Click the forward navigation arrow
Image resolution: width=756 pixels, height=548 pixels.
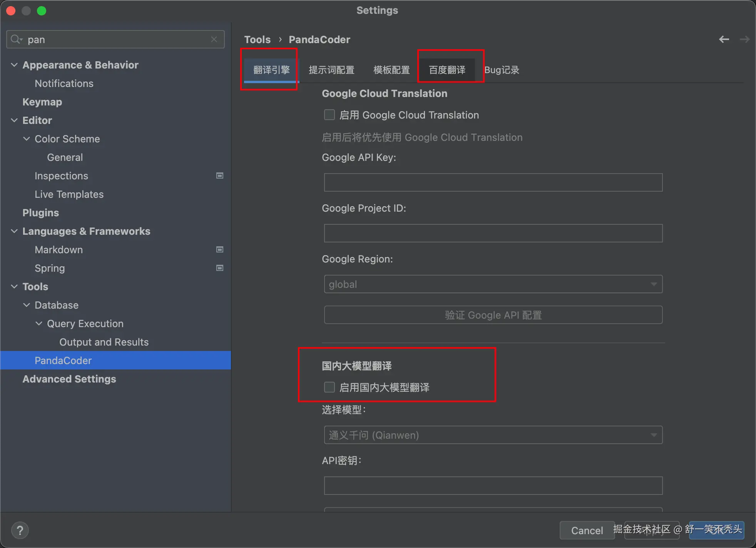pos(744,39)
